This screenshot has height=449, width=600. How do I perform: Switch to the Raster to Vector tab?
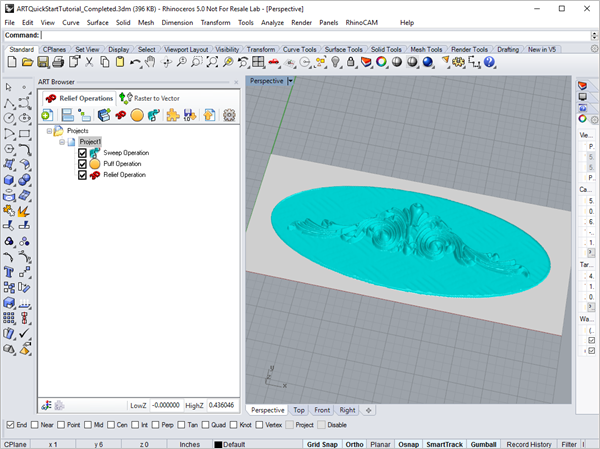(150, 98)
